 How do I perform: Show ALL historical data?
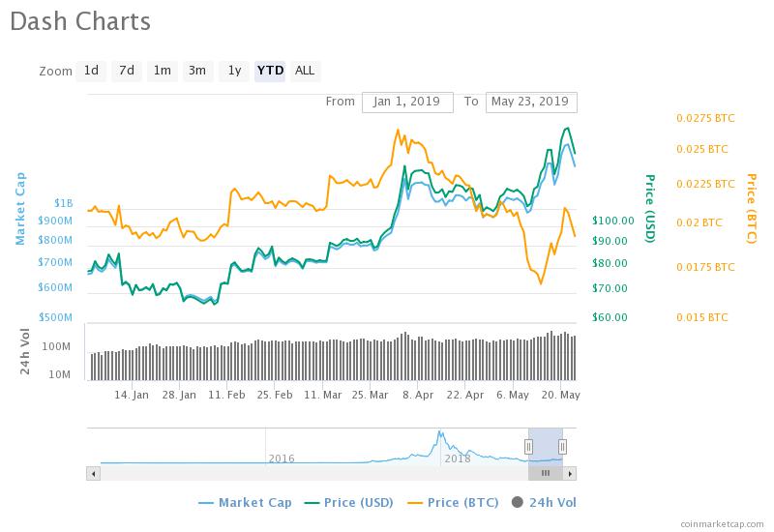pyautogui.click(x=305, y=71)
